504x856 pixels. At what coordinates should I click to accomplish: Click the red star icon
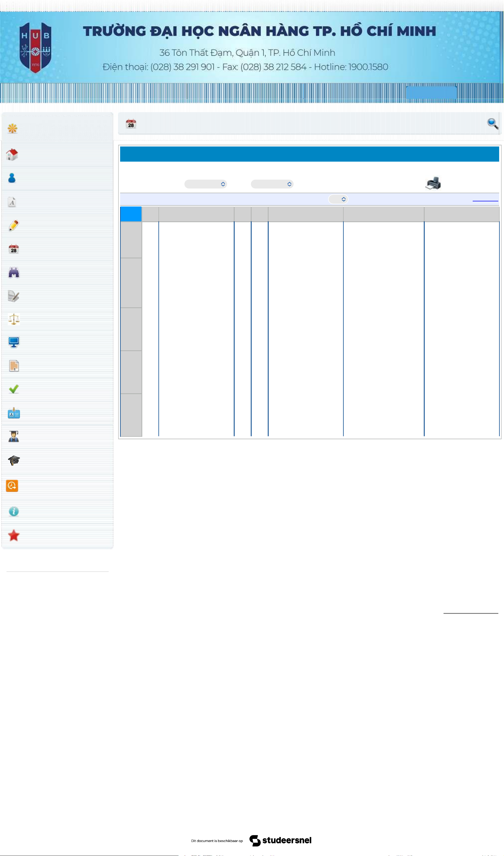point(13,535)
